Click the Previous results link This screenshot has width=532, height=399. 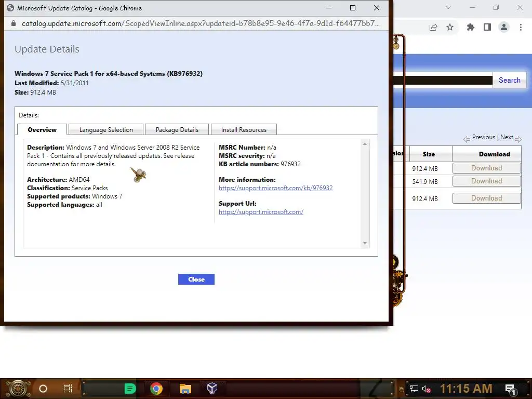click(x=484, y=137)
